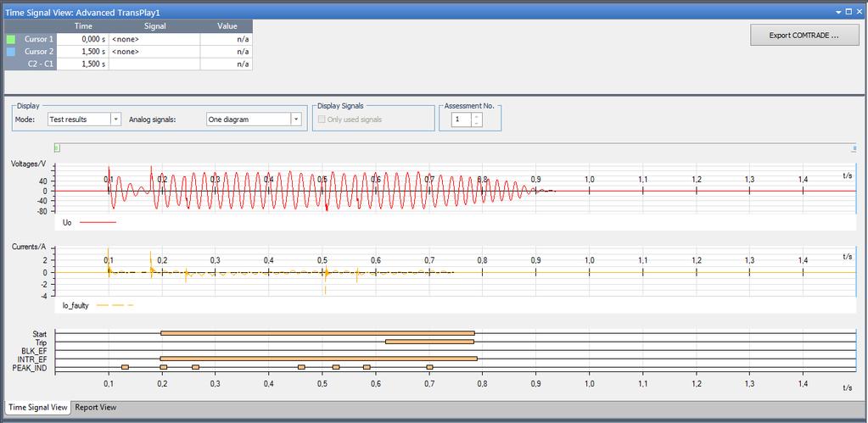Image resolution: width=868 pixels, height=423 pixels.
Task: Open the window position dropdown arrow in title bar
Action: [x=838, y=11]
